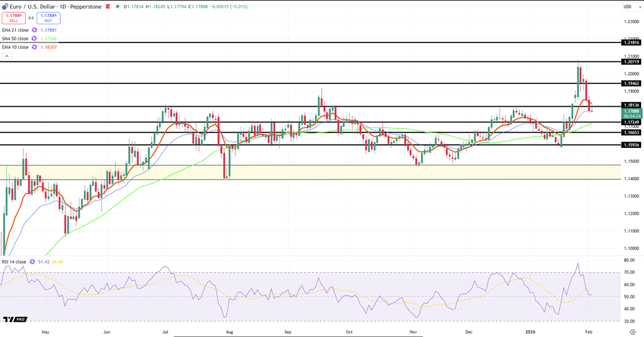Viewport: 644px width, 337px height.
Task: Click the green market status dot
Action: [x=118, y=6]
